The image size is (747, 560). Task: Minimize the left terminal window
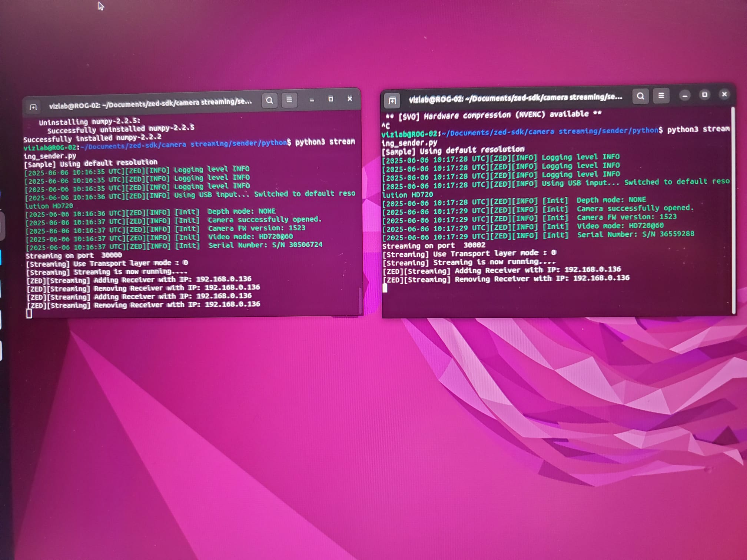312,100
